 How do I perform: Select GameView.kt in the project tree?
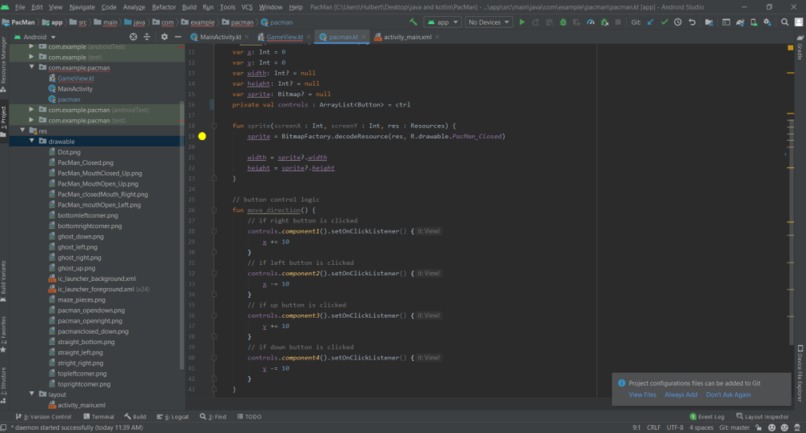click(76, 78)
